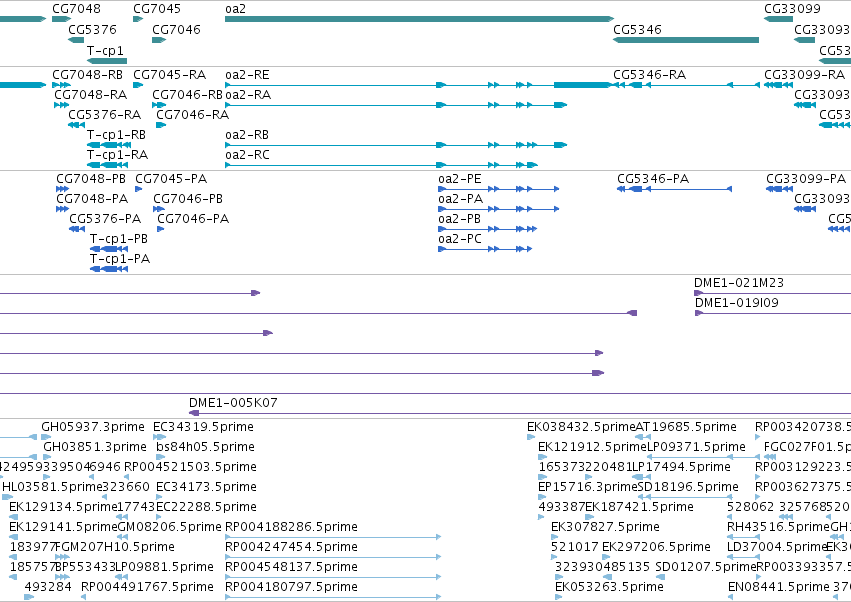Click the EK297206.5prime EST label
Image resolution: width=851 pixels, height=602 pixels.
(656, 547)
